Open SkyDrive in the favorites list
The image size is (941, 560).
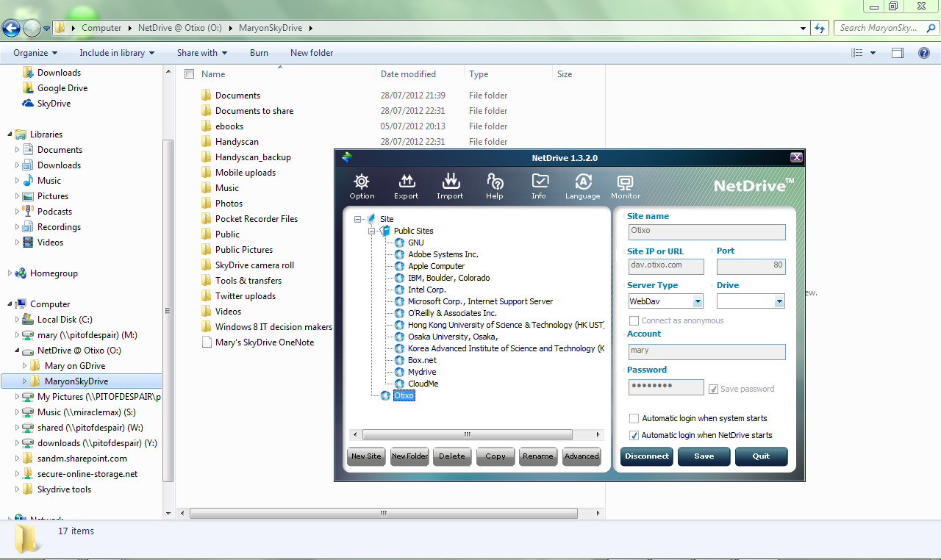pos(54,104)
